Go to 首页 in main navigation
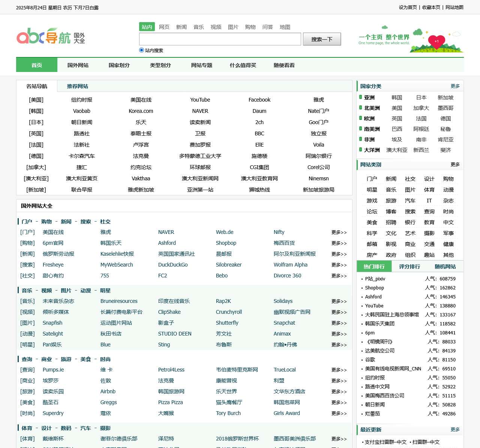The height and width of the screenshot is (448, 480). tap(37, 65)
